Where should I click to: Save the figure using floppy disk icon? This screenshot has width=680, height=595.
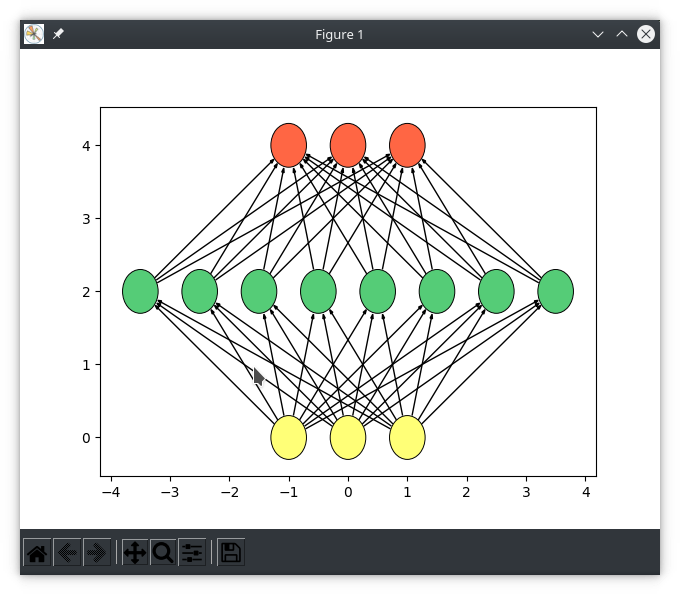(231, 552)
